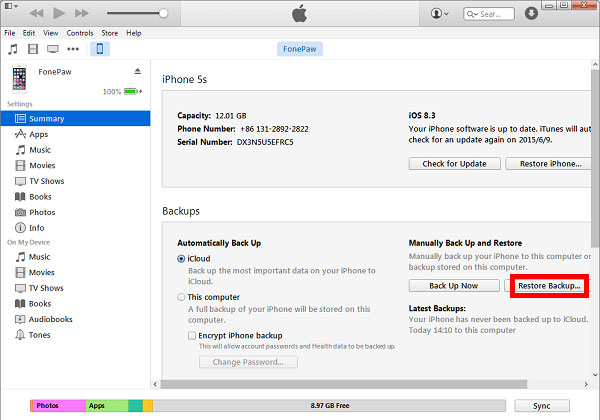The width and height of the screenshot is (600, 420).
Task: Open Music under On My Device
Action: (75, 257)
